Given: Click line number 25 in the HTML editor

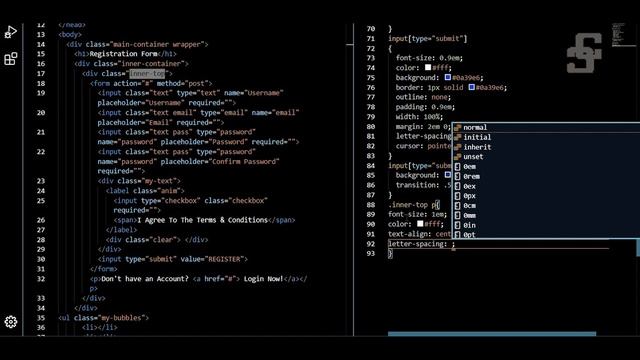Looking at the screenshot, I should point(41,200).
